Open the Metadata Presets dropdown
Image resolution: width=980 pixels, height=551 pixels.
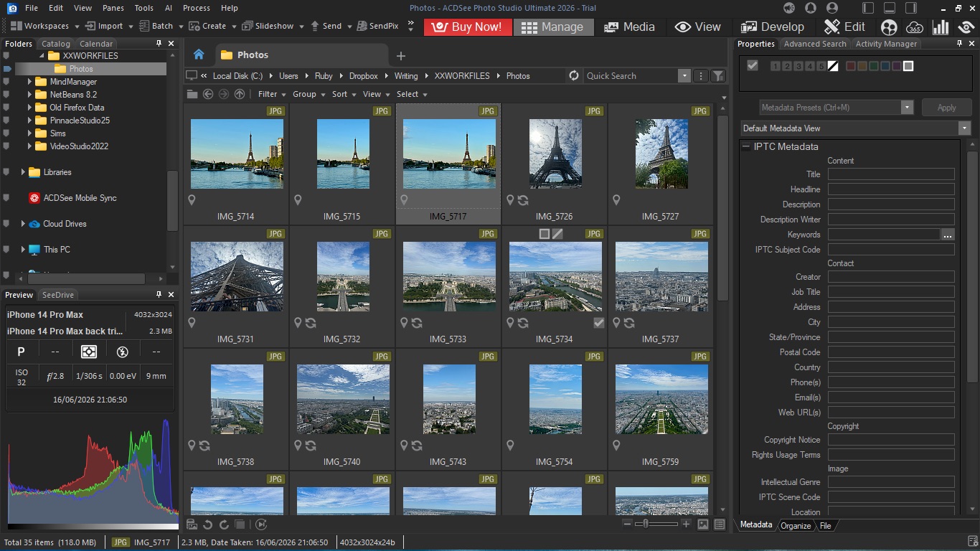[907, 108]
